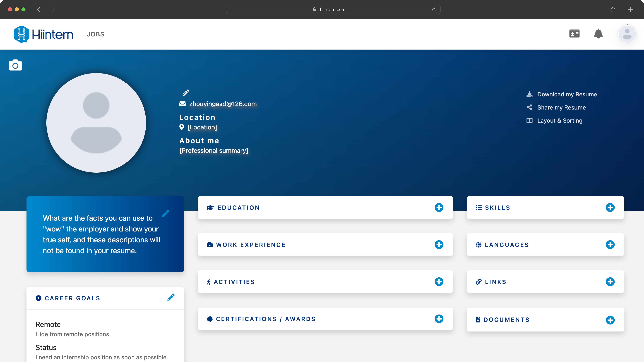Edit the "wow" facts card
The width and height of the screenshot is (644, 362).
point(166,213)
